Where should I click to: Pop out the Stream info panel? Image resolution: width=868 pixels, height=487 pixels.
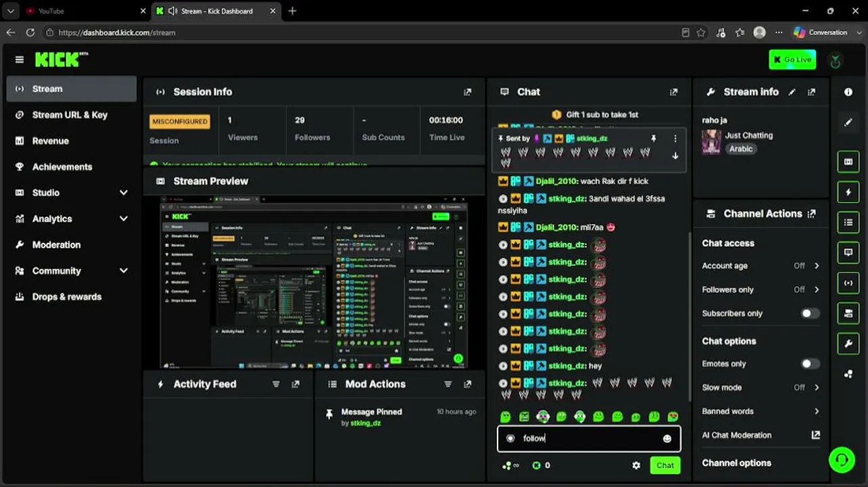(811, 92)
